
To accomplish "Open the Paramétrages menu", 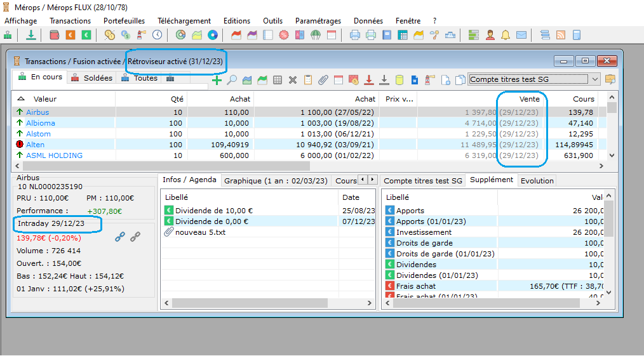I will click(318, 21).
